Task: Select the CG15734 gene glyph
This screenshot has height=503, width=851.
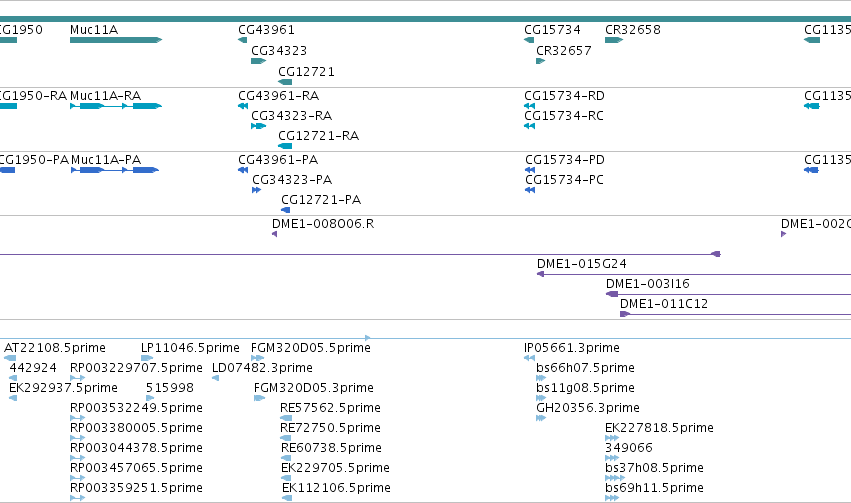Action: point(529,40)
